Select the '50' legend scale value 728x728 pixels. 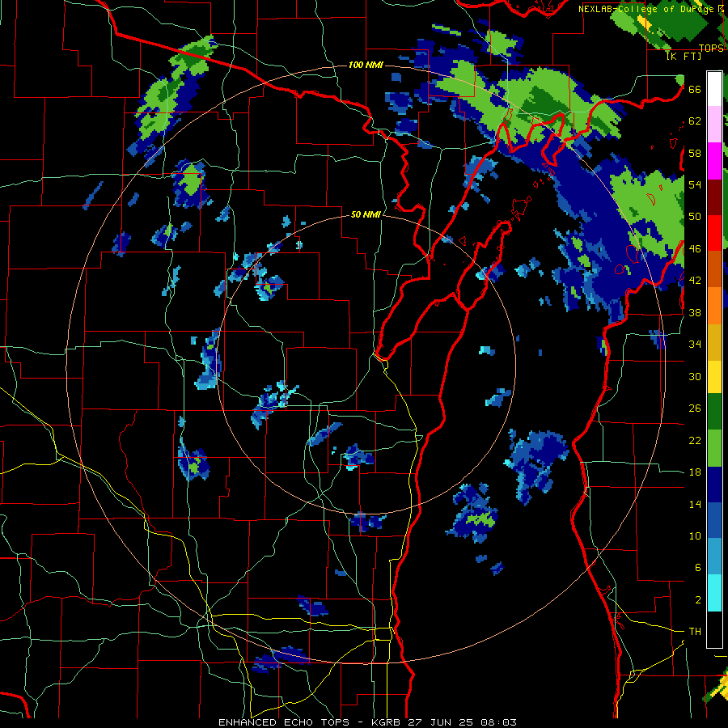click(695, 217)
